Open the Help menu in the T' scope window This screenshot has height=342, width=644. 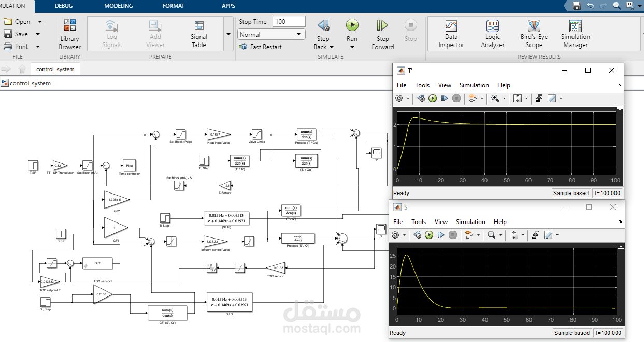(504, 85)
